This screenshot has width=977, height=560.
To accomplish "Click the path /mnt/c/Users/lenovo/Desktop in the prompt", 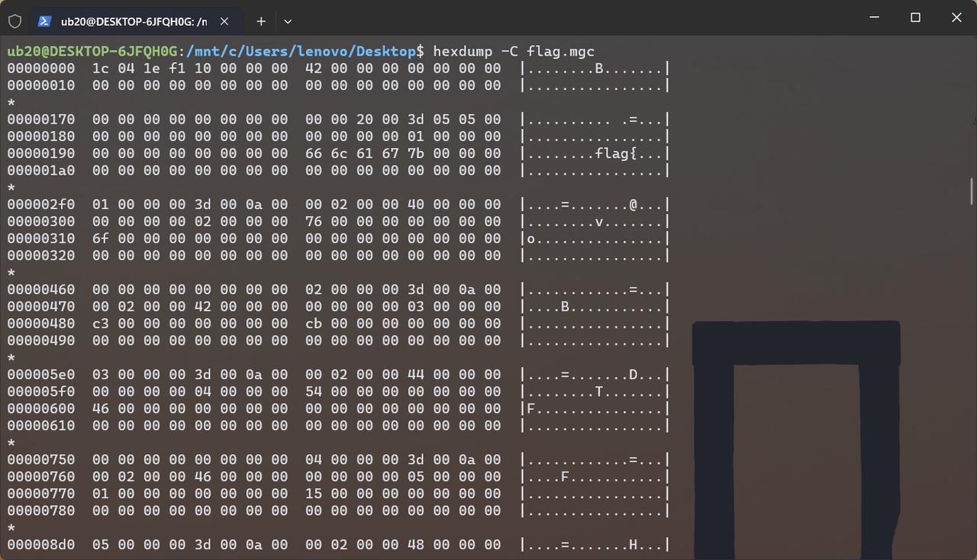I will click(301, 51).
